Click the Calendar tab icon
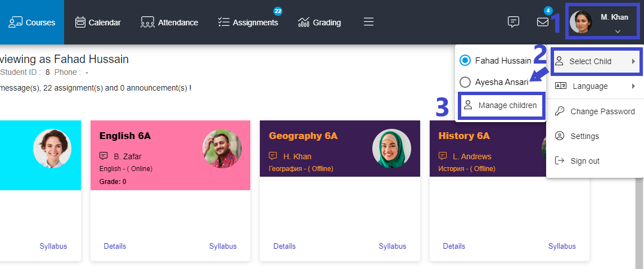The height and width of the screenshot is (269, 644). pyautogui.click(x=80, y=22)
